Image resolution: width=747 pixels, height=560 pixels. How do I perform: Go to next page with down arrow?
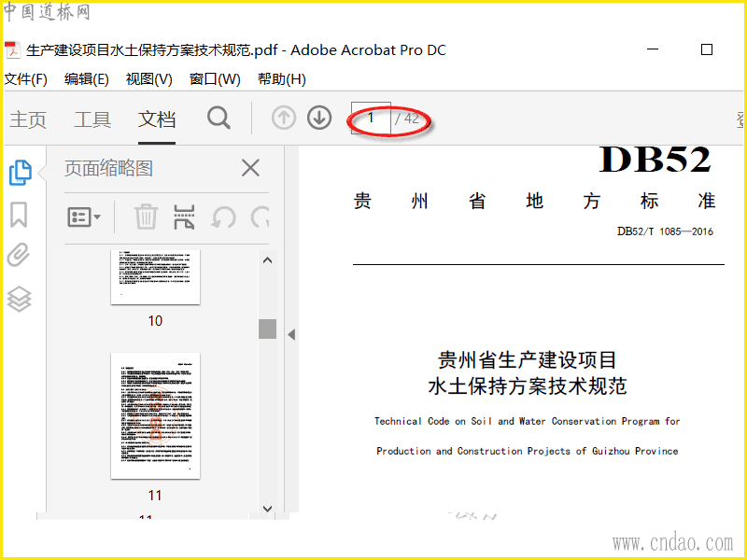(319, 118)
